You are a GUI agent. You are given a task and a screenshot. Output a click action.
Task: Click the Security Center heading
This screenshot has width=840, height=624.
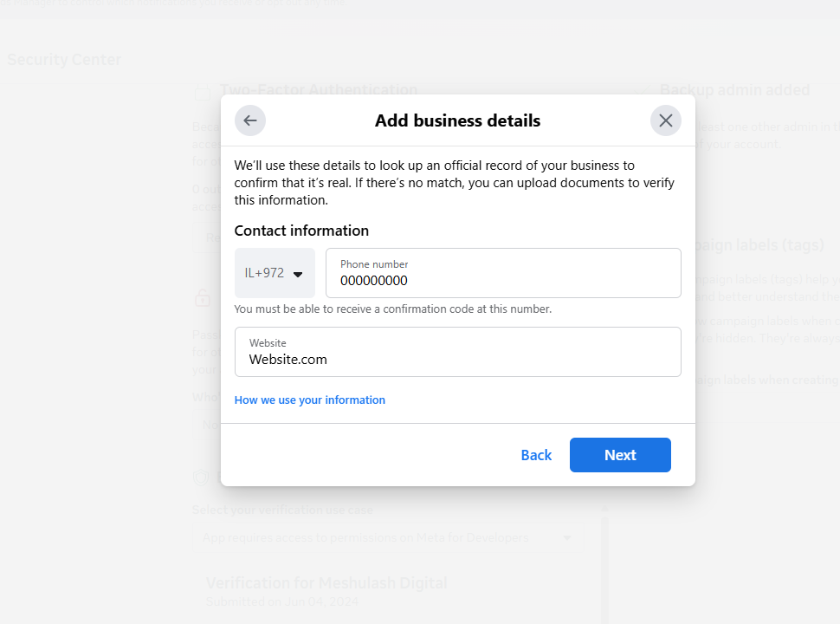(x=64, y=60)
